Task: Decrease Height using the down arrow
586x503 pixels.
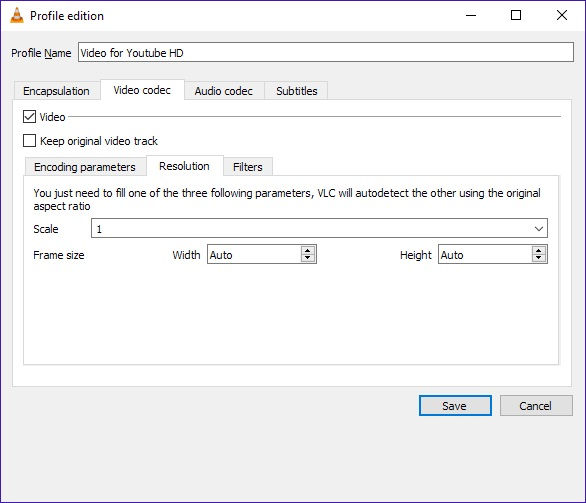Action: (539, 258)
